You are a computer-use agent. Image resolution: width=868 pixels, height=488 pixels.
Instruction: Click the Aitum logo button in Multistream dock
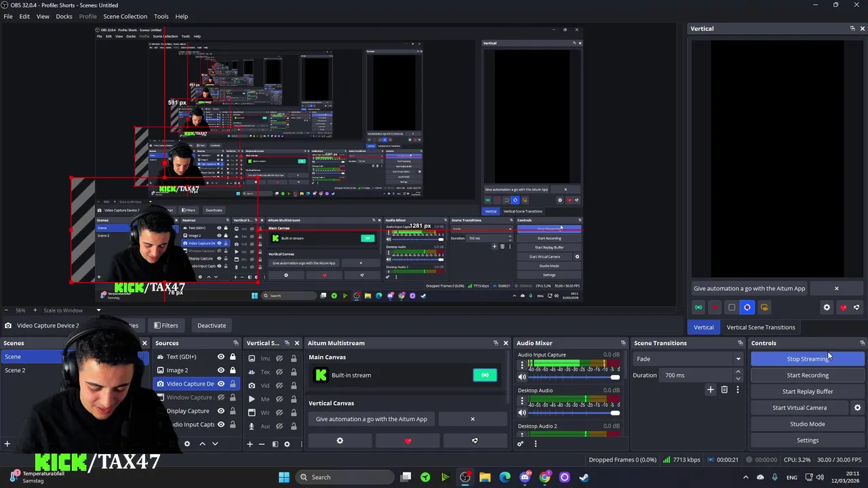tap(475, 441)
